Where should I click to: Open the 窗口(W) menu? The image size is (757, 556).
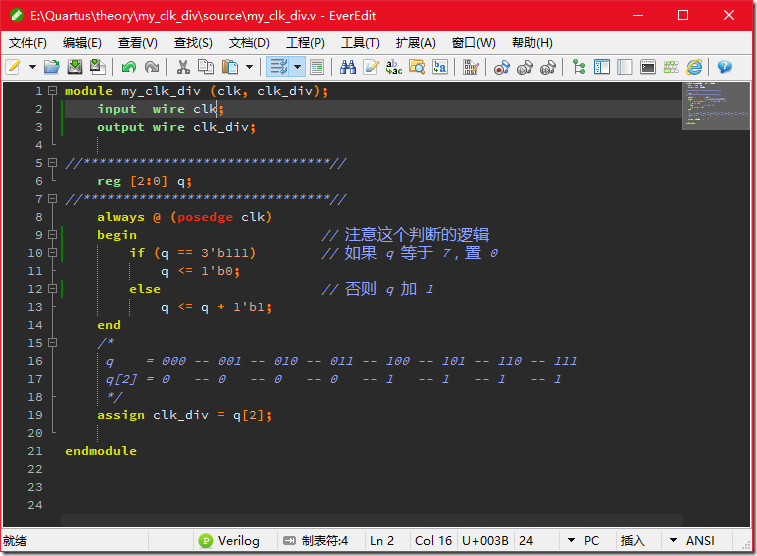click(x=474, y=43)
